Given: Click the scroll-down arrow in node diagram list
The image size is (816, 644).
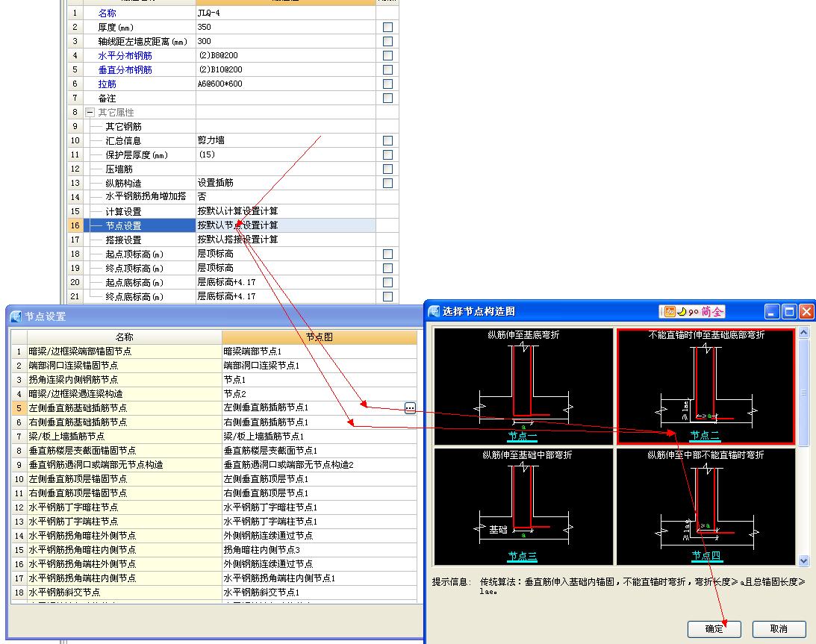Looking at the screenshot, I should tap(803, 560).
